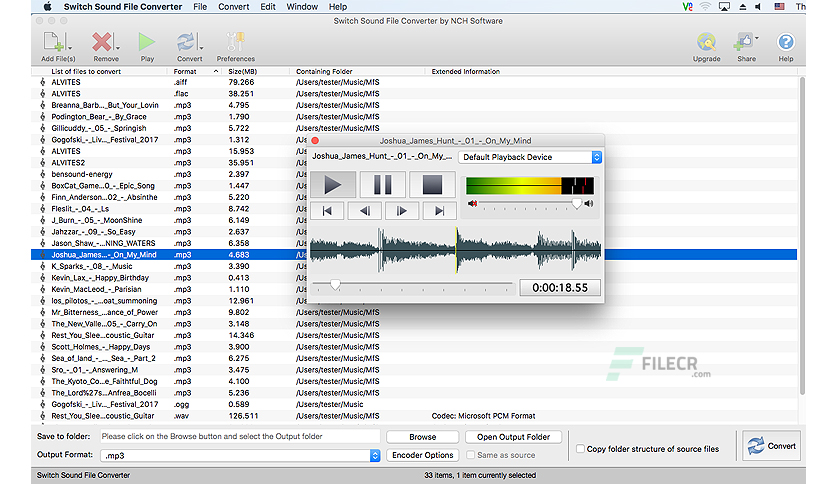The height and width of the screenshot is (484, 836).
Task: Click the Wi-Fi status icon in menu bar
Action: (x=705, y=6)
